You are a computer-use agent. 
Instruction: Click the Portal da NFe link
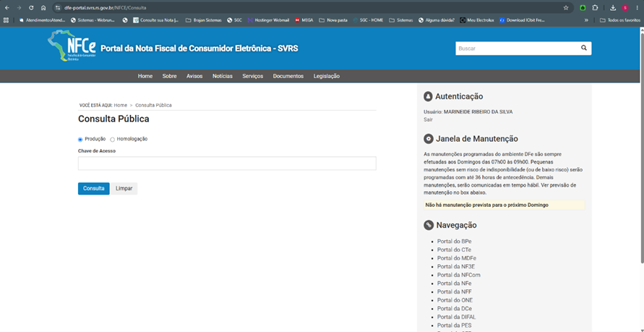[x=454, y=283]
